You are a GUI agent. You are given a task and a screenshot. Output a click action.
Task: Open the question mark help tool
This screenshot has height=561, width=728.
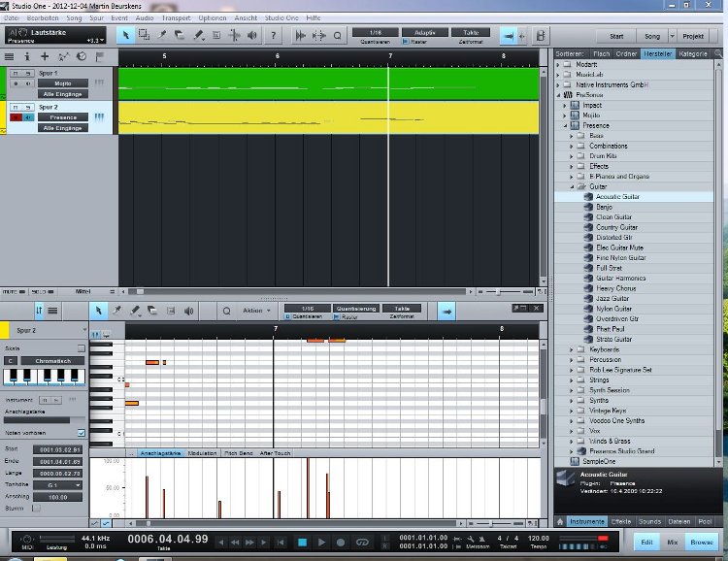click(x=274, y=35)
